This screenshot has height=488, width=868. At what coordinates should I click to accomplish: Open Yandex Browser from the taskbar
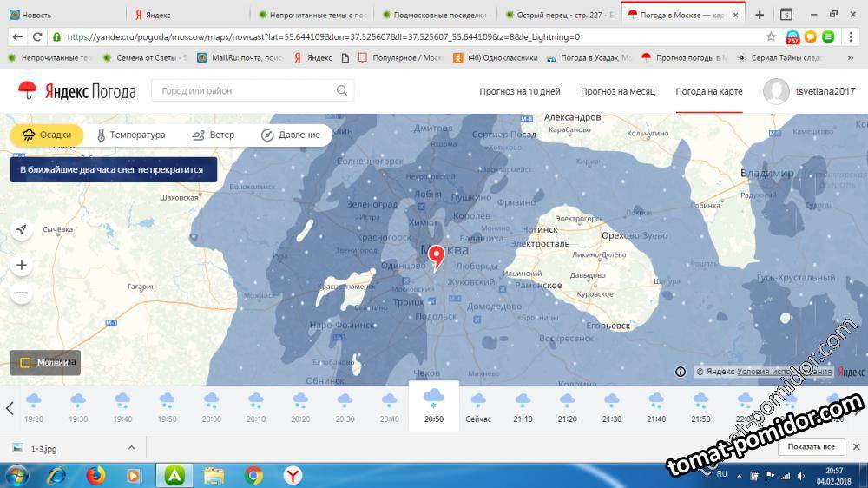point(293,475)
